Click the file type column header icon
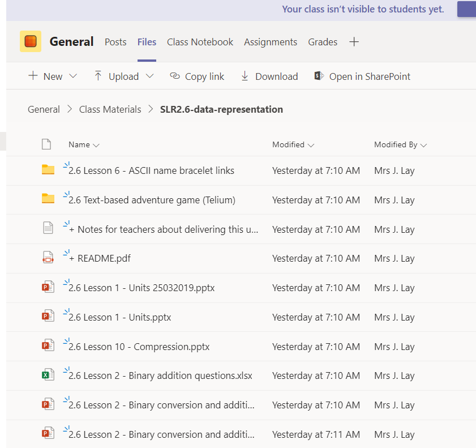This screenshot has height=448, width=476. [46, 144]
